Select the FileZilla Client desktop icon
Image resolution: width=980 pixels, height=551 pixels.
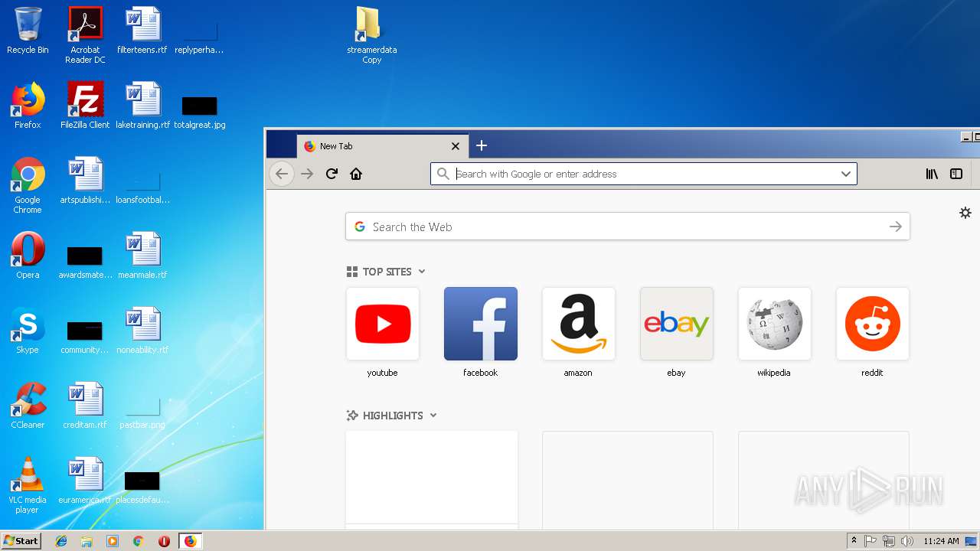(85, 106)
